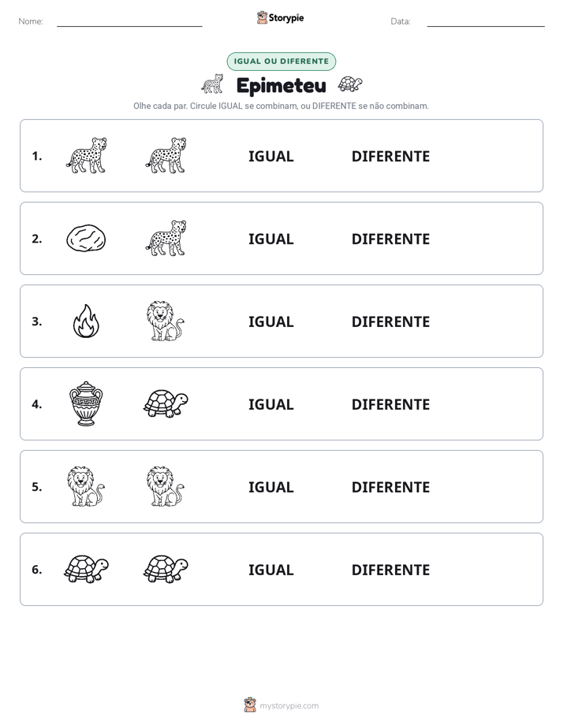Screen dimensions: 563x728
Task: Click the lion icon in row 3
Action: point(166,321)
